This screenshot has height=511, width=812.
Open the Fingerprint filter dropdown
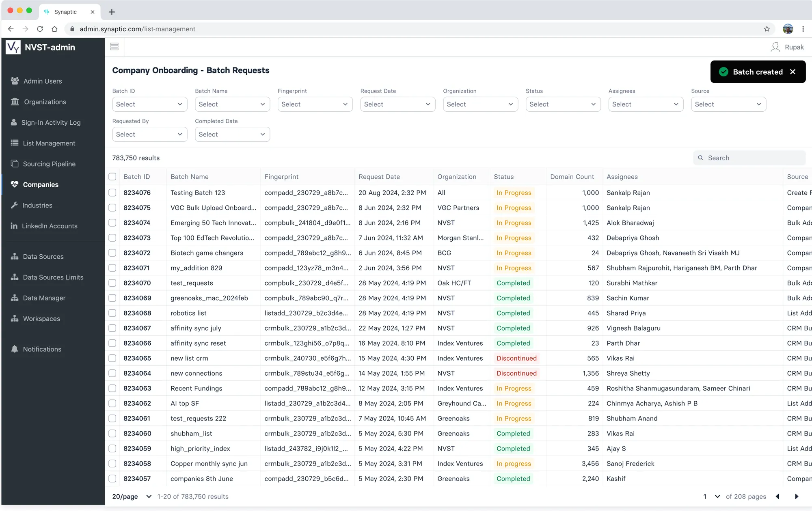coord(315,104)
